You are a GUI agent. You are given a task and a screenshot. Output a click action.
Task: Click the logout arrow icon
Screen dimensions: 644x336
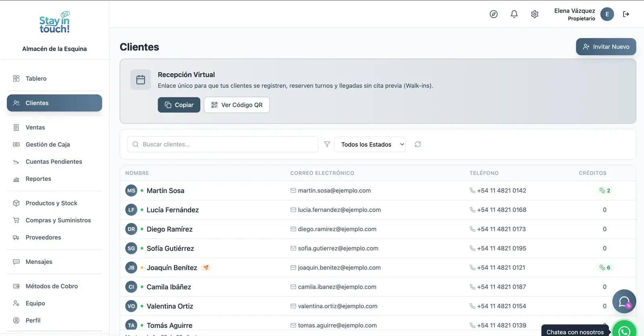[626, 14]
